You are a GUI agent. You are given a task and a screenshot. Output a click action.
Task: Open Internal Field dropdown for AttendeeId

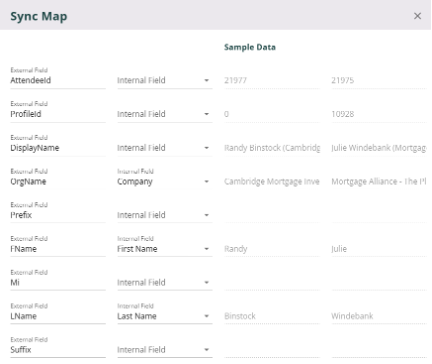[165, 80]
